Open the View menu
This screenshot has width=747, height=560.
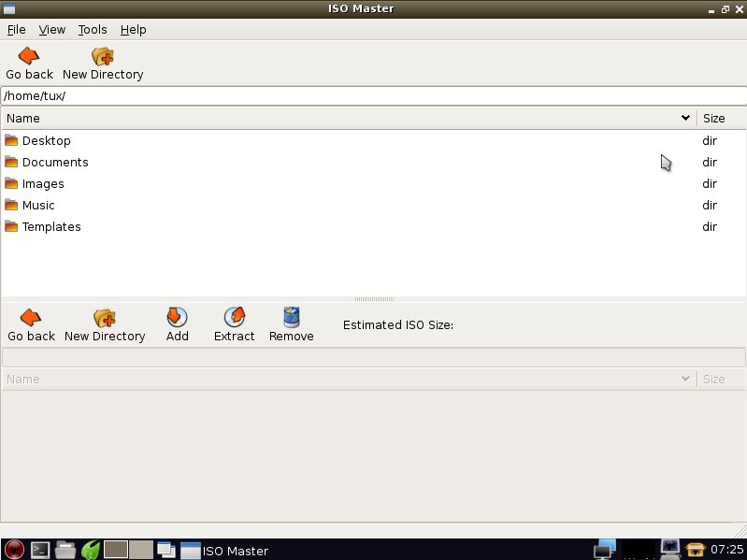click(x=52, y=30)
